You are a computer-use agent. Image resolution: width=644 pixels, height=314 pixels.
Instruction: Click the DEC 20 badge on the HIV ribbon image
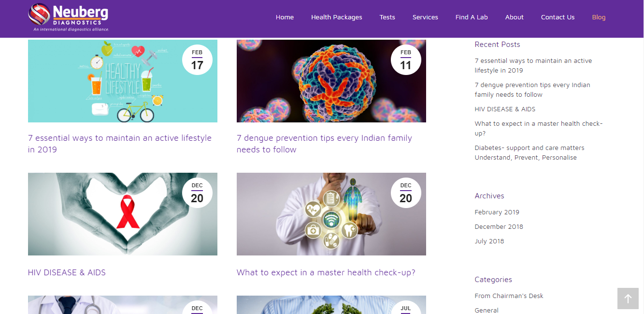pyautogui.click(x=197, y=193)
